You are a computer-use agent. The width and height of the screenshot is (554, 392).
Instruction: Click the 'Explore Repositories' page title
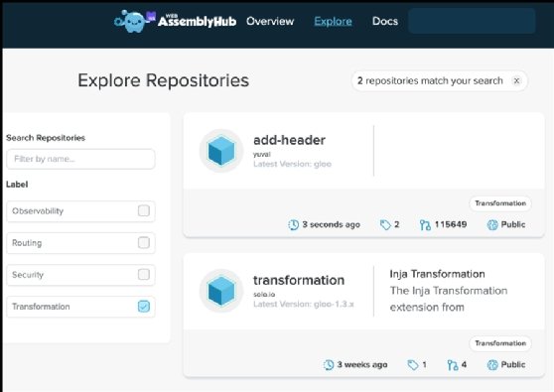[x=163, y=80]
